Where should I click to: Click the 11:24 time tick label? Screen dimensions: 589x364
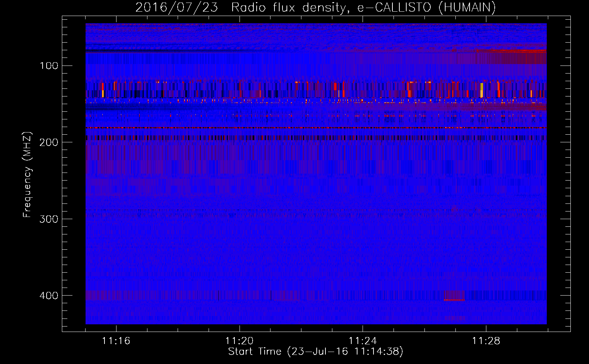(x=363, y=341)
